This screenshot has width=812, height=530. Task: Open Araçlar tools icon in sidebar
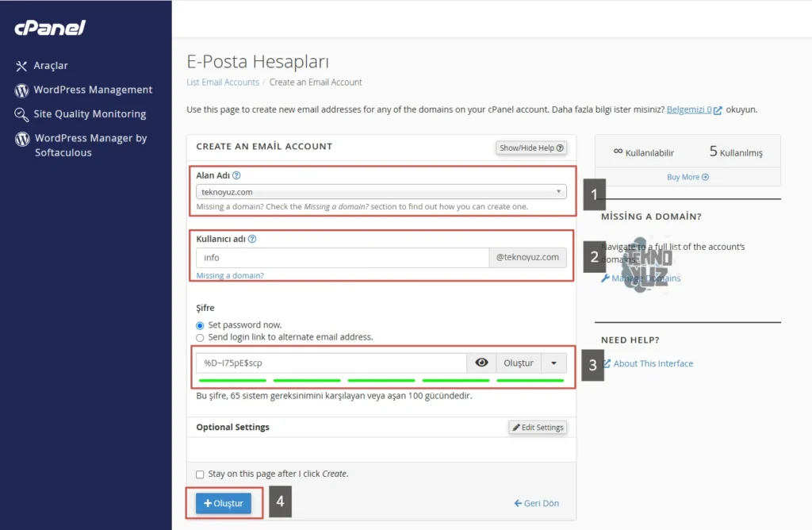point(21,66)
